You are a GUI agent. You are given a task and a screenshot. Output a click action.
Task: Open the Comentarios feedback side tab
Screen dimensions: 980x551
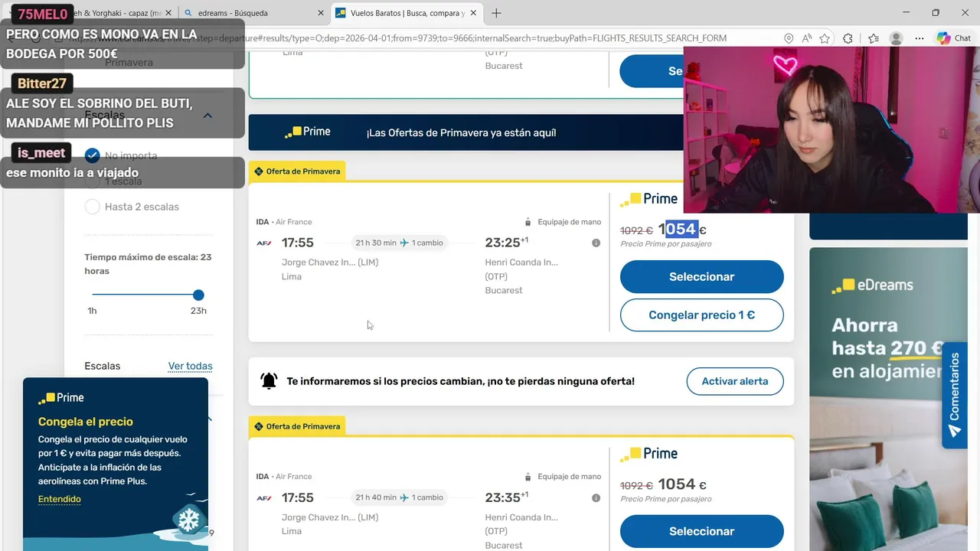[x=954, y=395]
